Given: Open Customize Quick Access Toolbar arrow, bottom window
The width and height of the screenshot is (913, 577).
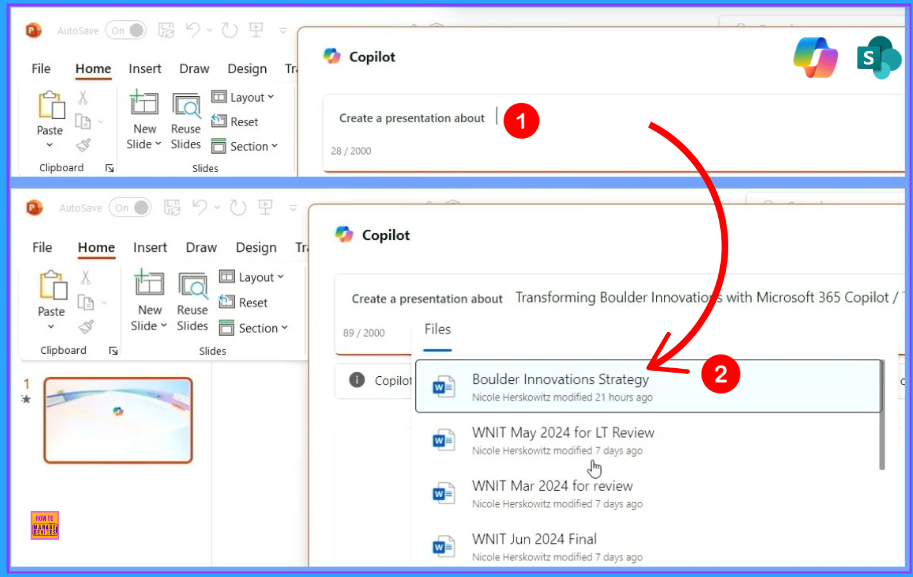Looking at the screenshot, I should (293, 208).
